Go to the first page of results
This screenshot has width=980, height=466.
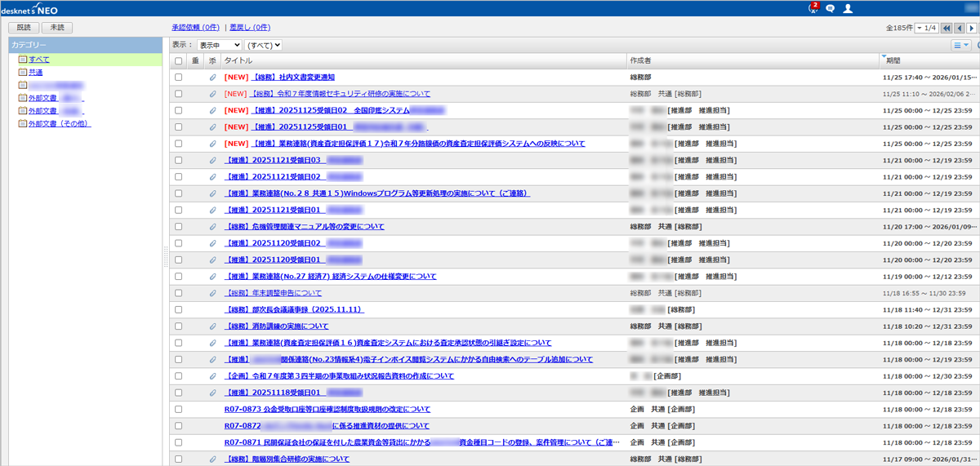pos(947,28)
